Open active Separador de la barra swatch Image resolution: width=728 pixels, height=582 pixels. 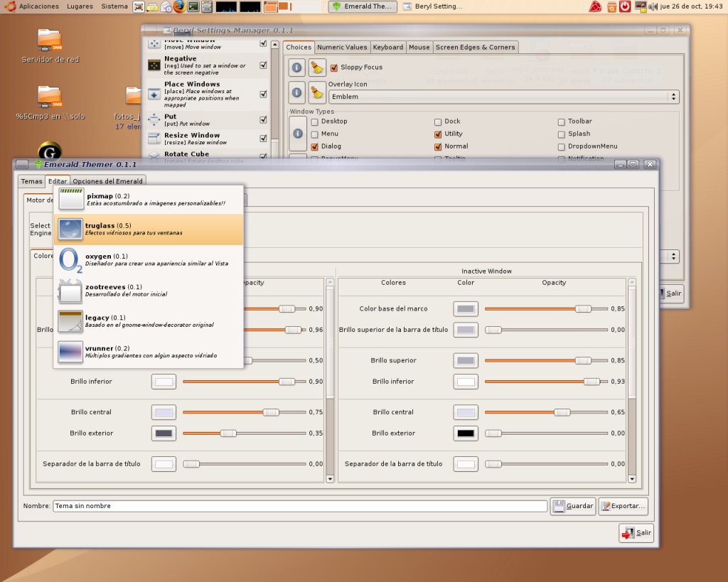pos(164,464)
